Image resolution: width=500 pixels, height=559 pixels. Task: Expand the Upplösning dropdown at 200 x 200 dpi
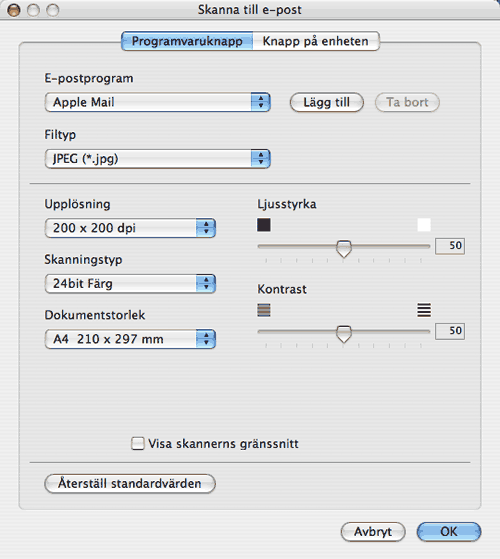click(130, 228)
